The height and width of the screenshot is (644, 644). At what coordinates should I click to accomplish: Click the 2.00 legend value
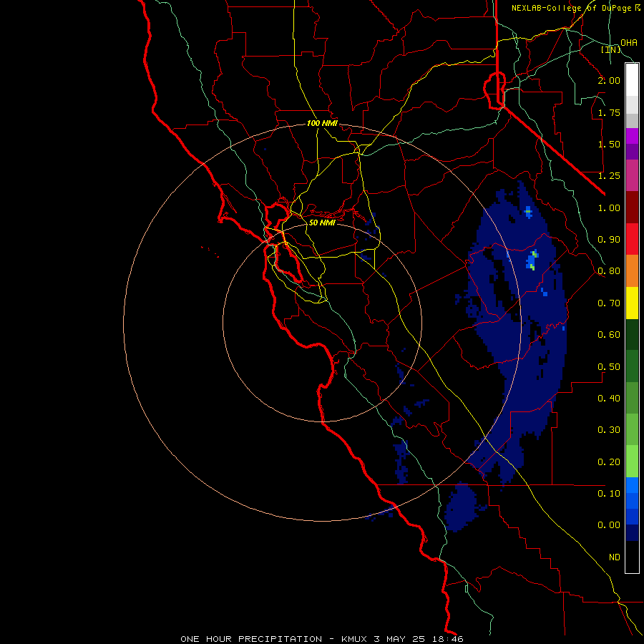609,80
